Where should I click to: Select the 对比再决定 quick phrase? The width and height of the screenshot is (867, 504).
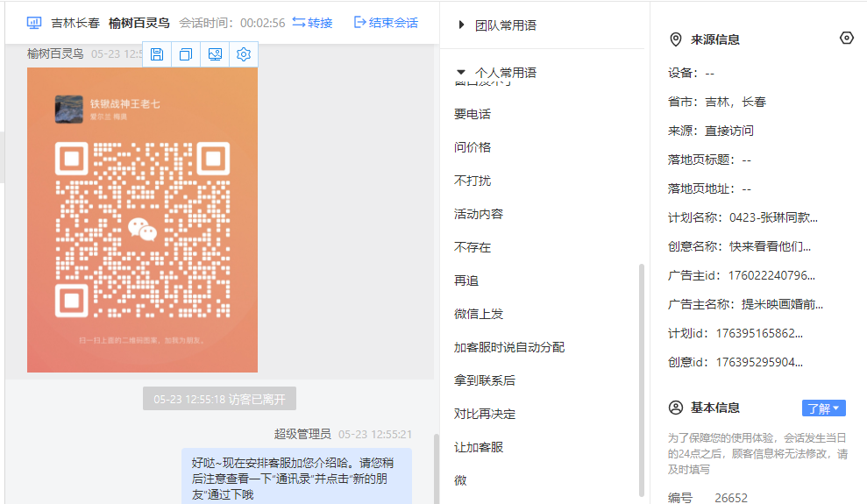(485, 414)
